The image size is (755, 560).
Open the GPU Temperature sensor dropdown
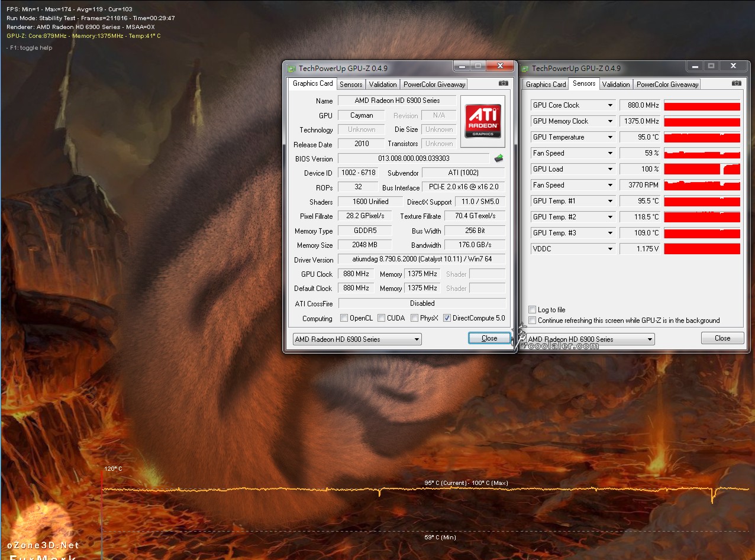coord(610,137)
